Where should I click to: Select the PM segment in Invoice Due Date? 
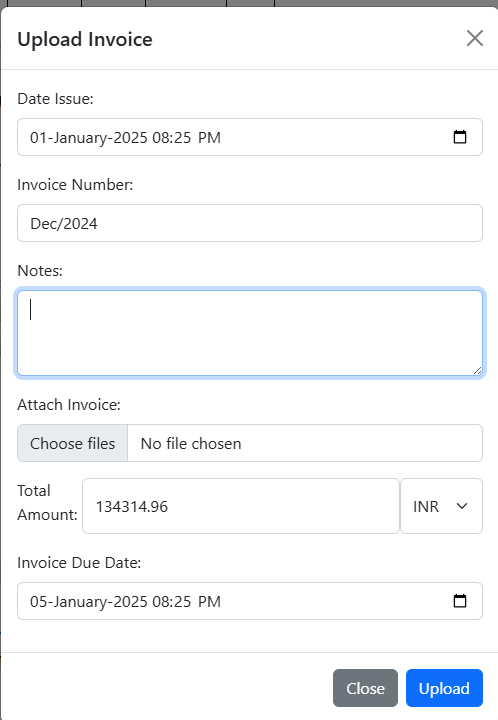[209, 602]
